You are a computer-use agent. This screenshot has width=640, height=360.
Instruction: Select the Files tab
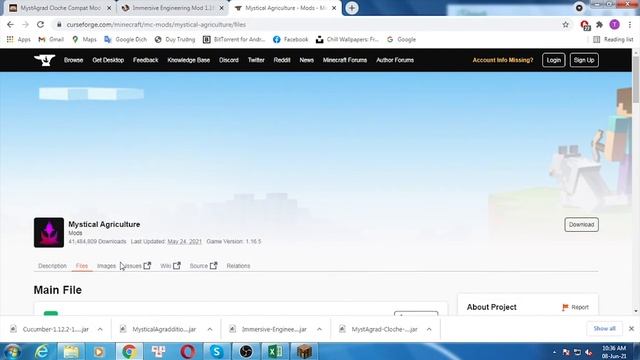82,266
